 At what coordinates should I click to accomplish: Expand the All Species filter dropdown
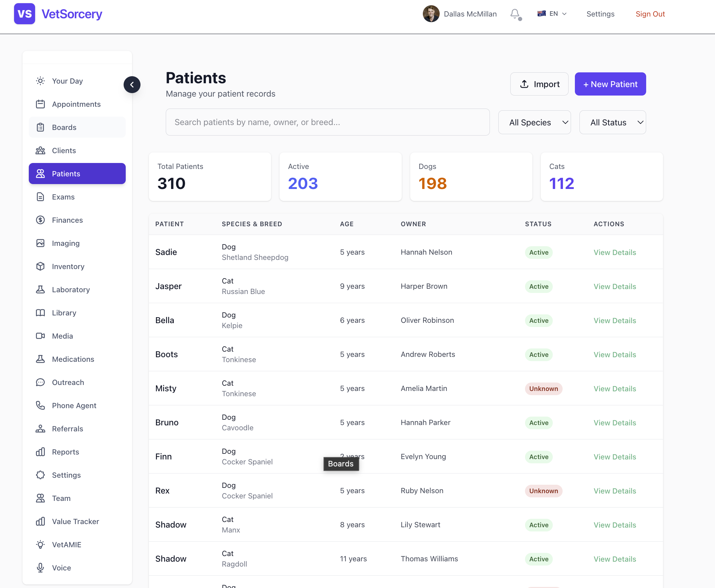[x=534, y=122]
